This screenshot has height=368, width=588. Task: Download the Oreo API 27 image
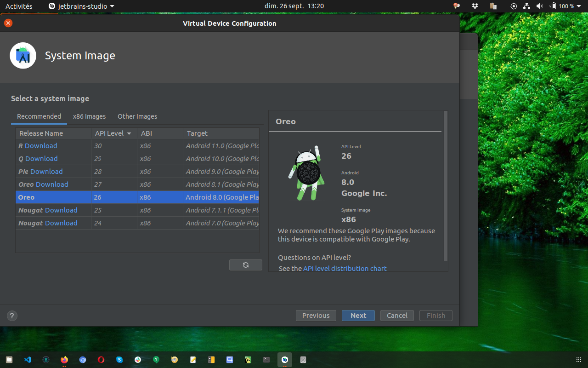tap(52, 184)
